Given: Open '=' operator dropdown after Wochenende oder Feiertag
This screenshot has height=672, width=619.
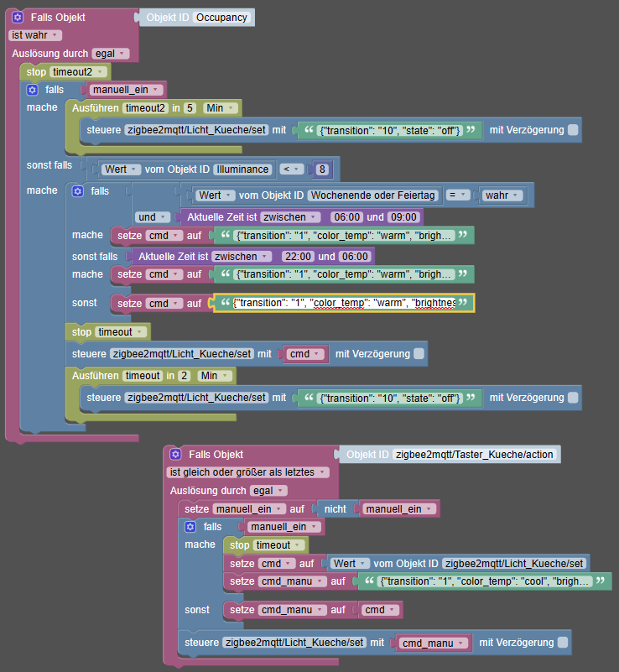Looking at the screenshot, I should 457,195.
